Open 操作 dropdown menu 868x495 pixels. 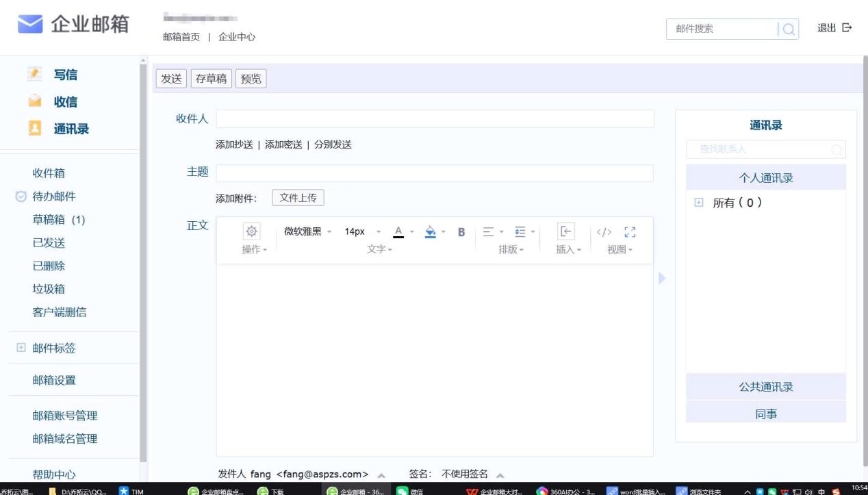255,249
